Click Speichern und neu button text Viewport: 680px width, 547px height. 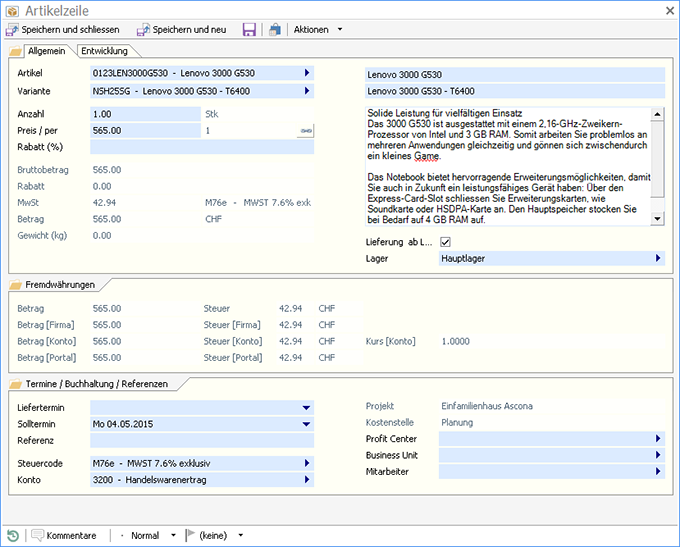[x=189, y=29]
